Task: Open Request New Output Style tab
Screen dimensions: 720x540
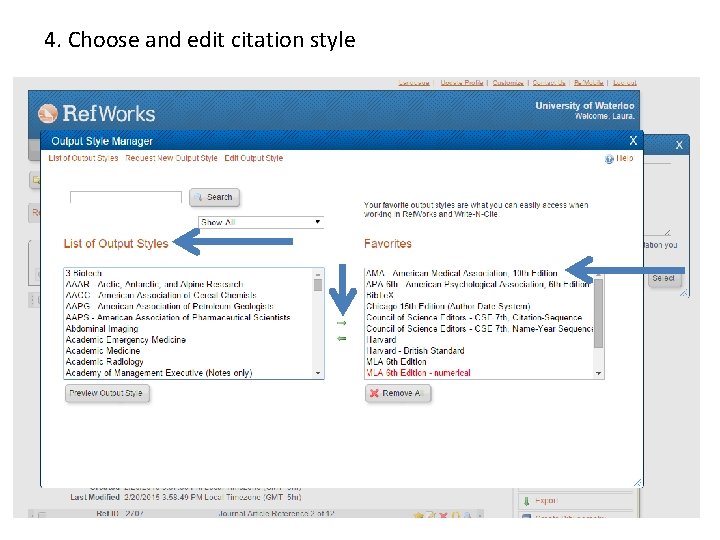Action: 171,158
